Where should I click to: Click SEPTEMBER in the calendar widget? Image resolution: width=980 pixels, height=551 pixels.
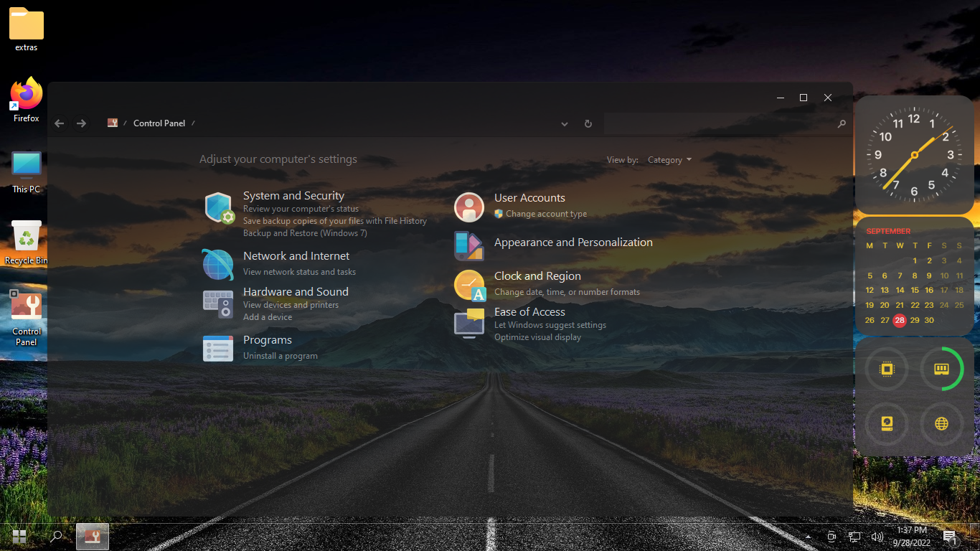click(888, 231)
